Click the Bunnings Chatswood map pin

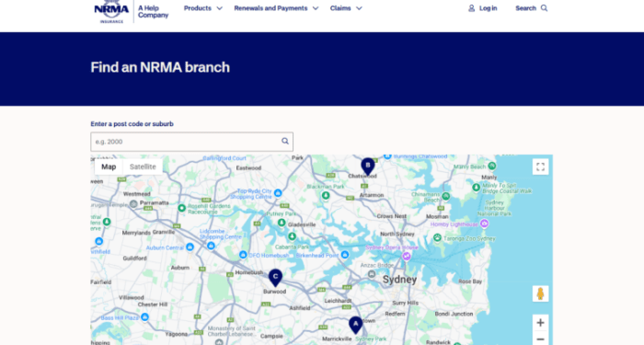pyautogui.click(x=387, y=156)
